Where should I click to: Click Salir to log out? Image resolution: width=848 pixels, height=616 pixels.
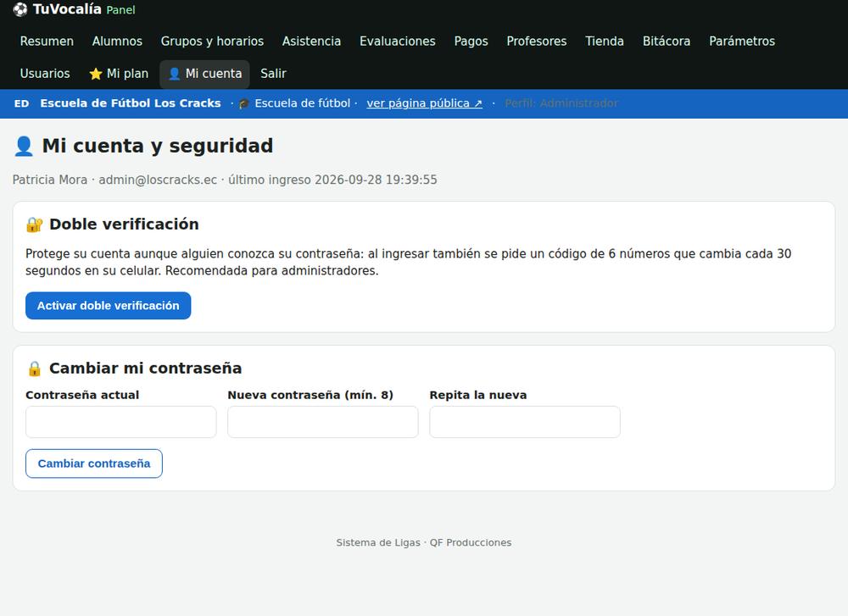[x=273, y=74]
